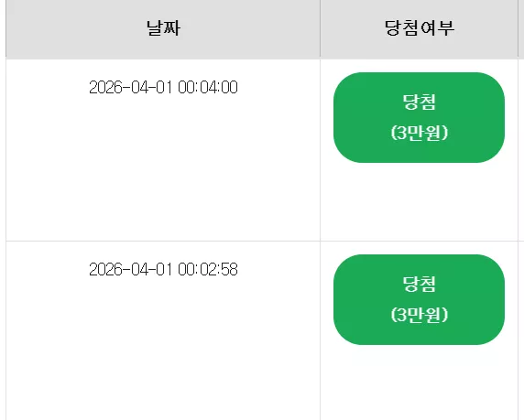This screenshot has width=524, height=420.
Task: Click blank space under second row's green badge
Action: (419, 382)
